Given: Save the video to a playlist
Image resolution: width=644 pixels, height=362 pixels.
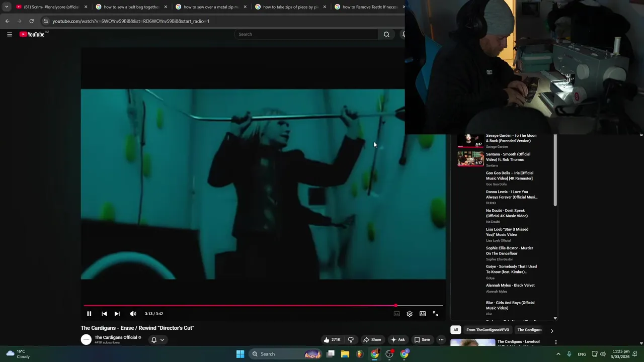Looking at the screenshot, I should pos(422,339).
